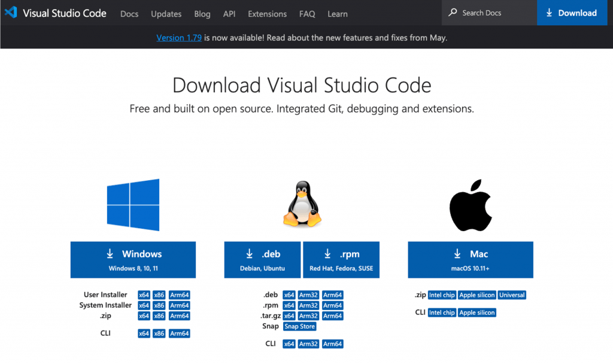Download Windows .zip Arm64
This screenshot has width=613, height=364.
pos(180,316)
